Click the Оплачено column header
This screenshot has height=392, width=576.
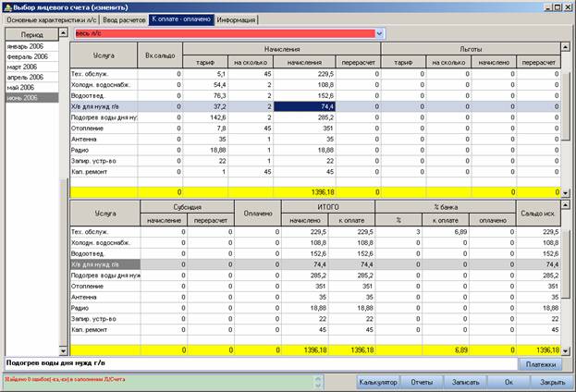258,214
